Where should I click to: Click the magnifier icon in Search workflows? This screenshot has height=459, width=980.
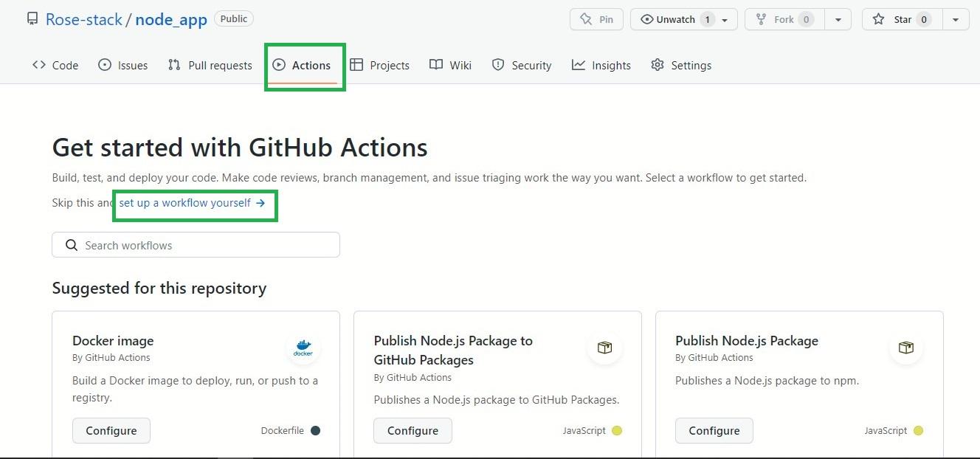pyautogui.click(x=72, y=245)
